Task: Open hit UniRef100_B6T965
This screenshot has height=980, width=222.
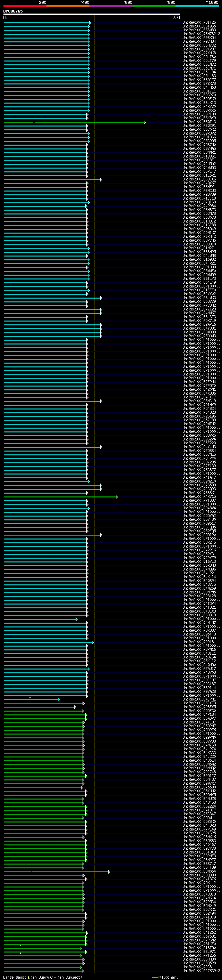Action: 199,26
